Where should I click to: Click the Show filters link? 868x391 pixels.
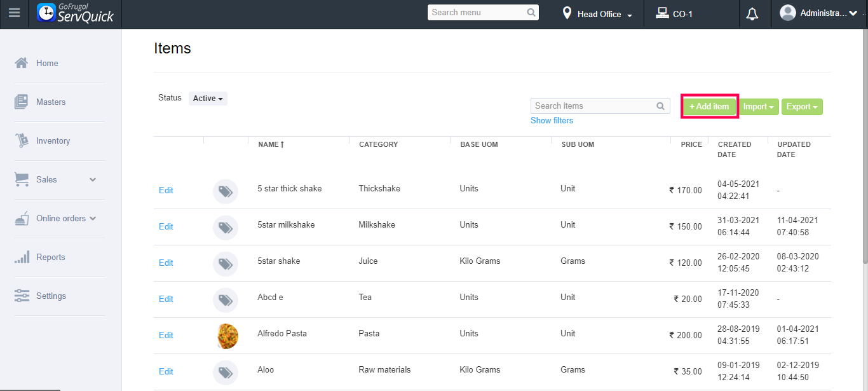coord(552,121)
